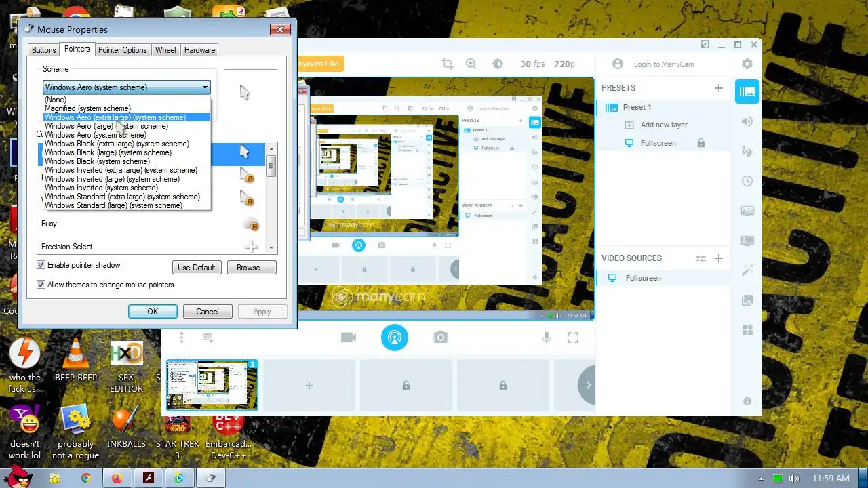Add a video source with the plus icon
This screenshot has height=488, width=868.
pyautogui.click(x=719, y=258)
